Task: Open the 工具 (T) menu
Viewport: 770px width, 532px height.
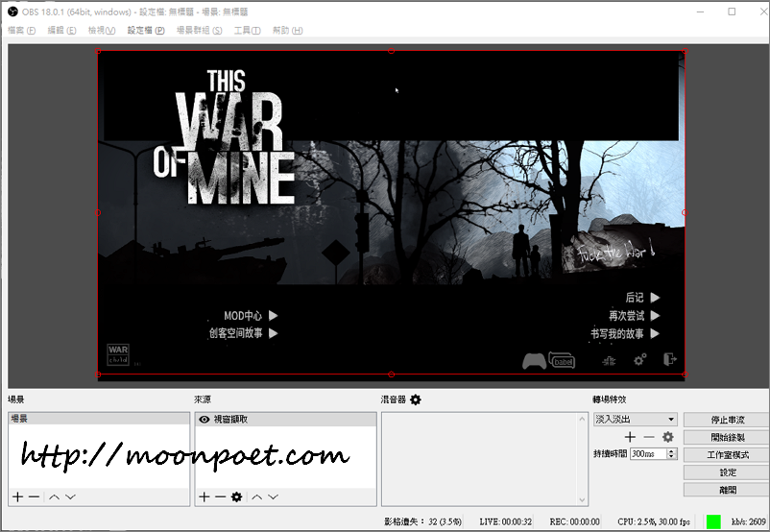Action: click(247, 31)
